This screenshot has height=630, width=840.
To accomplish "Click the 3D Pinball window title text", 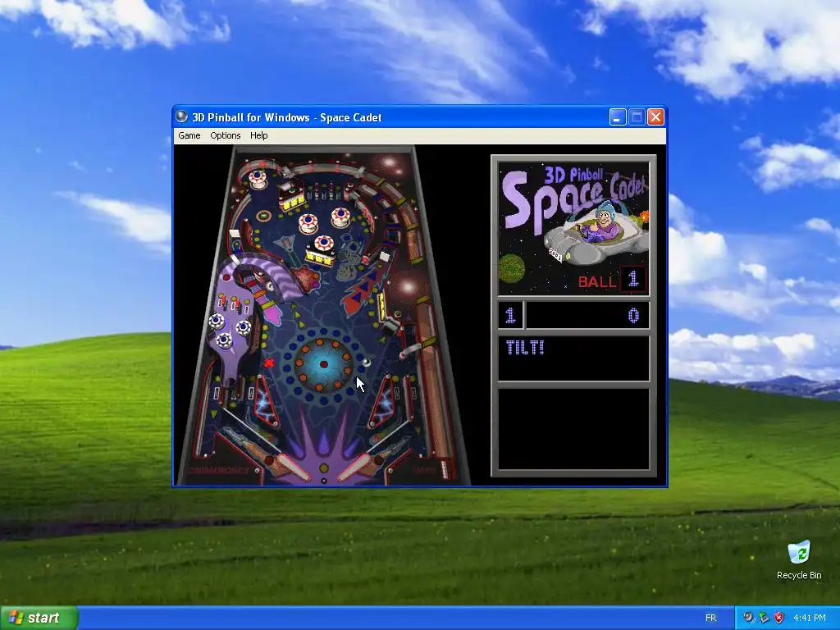I will coord(286,117).
